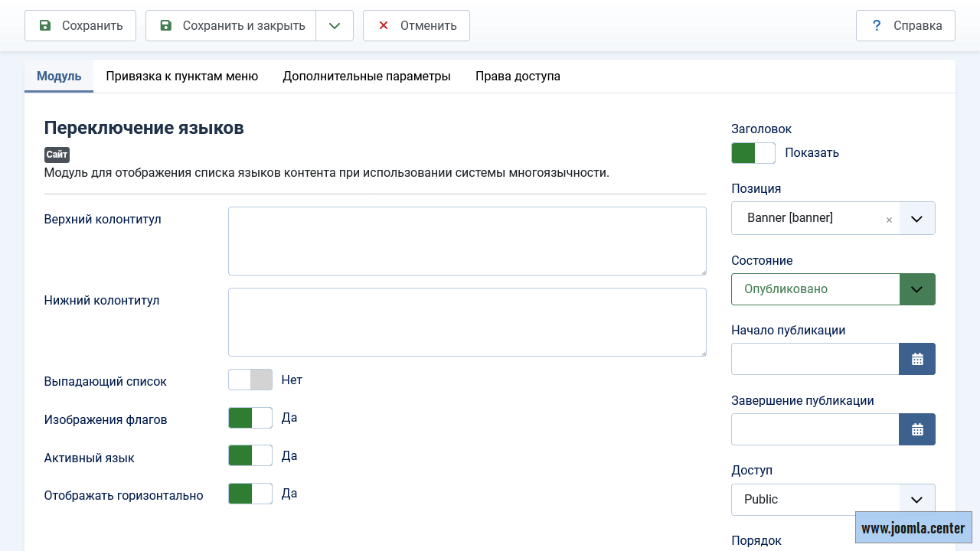Clear Banner position with the x icon
The image size is (980, 551).
889,220
